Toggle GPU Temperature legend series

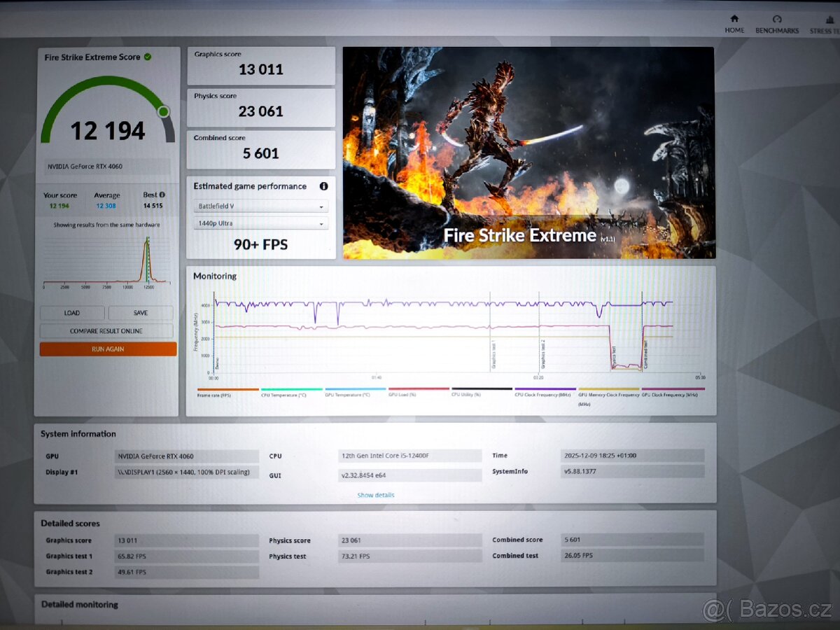point(355,394)
